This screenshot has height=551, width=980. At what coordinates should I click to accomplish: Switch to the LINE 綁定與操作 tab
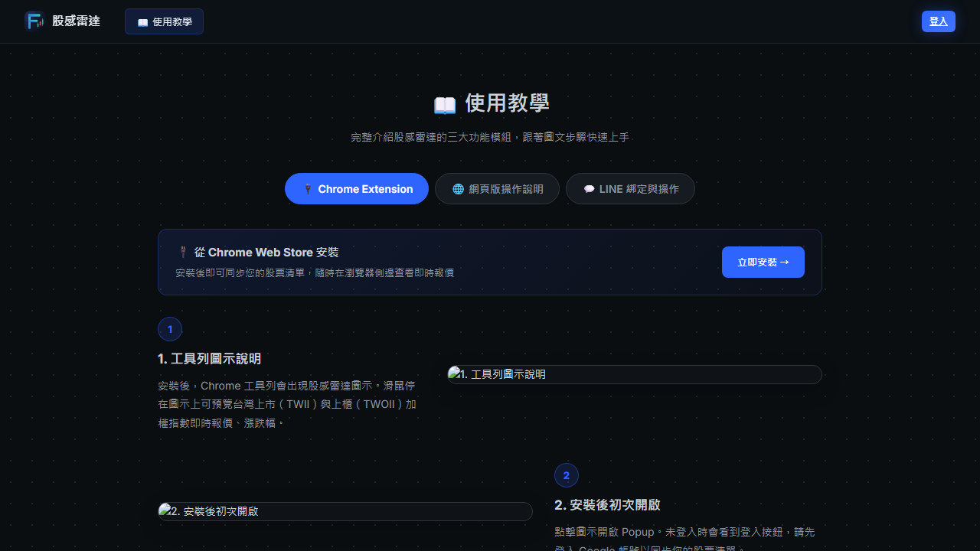click(630, 189)
